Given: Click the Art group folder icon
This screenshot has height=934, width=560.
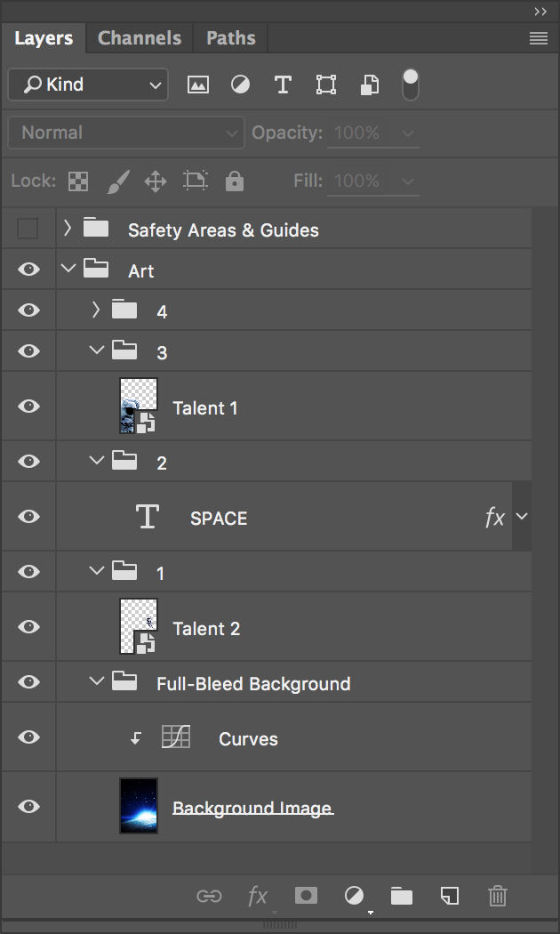Looking at the screenshot, I should pos(96,268).
